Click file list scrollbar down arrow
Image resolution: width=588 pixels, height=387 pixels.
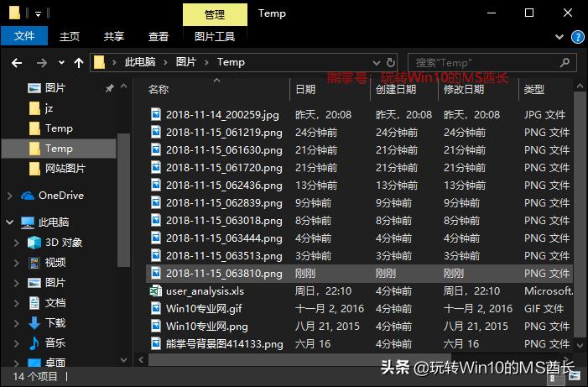coord(580,345)
